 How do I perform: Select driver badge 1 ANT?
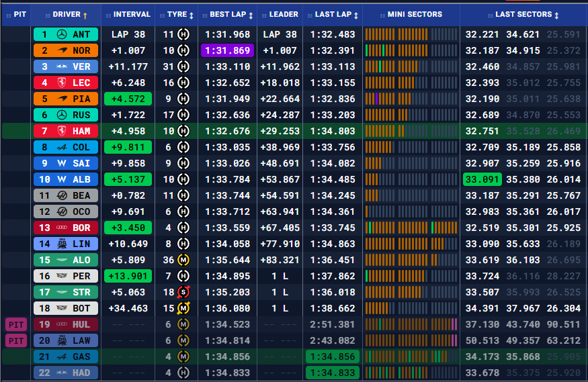pos(66,34)
